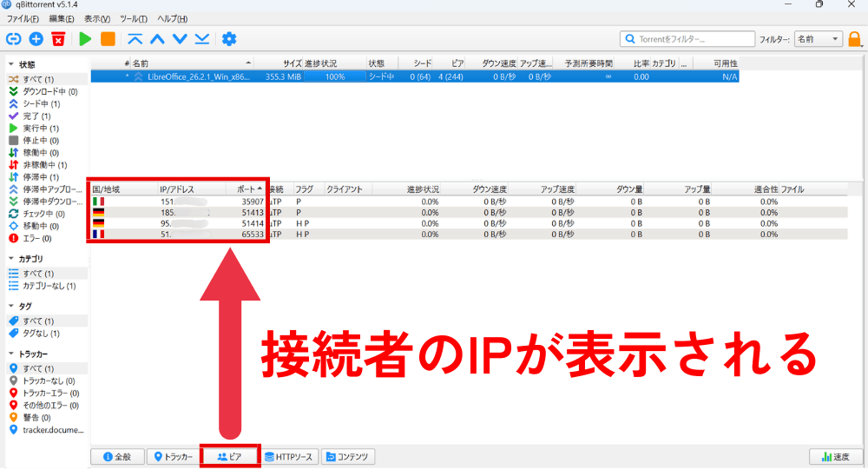Move torrent to bottom of queue
This screenshot has width=868, height=470.
pyautogui.click(x=201, y=39)
